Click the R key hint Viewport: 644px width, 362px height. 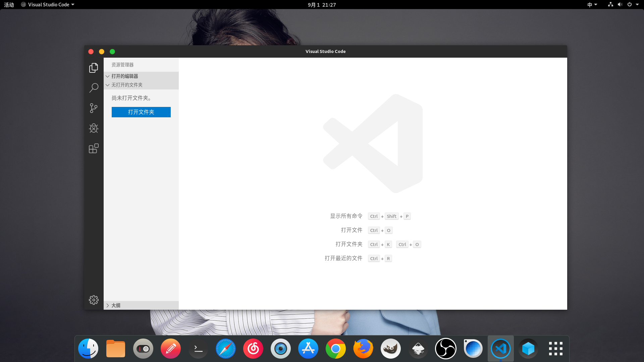pos(388,258)
